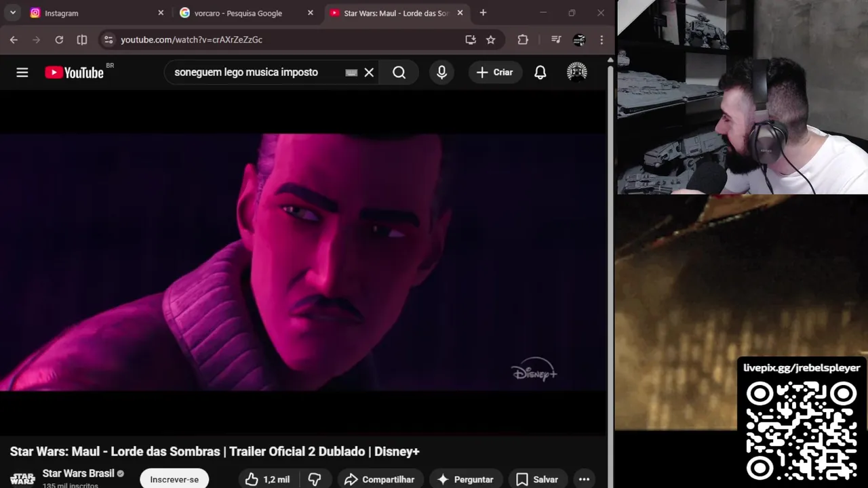Save the video with Salvar
This screenshot has height=488, width=868.
coord(537,479)
